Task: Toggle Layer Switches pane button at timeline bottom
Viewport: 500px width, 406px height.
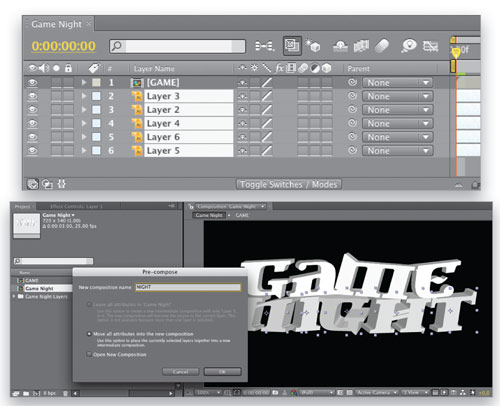Action: pos(33,184)
